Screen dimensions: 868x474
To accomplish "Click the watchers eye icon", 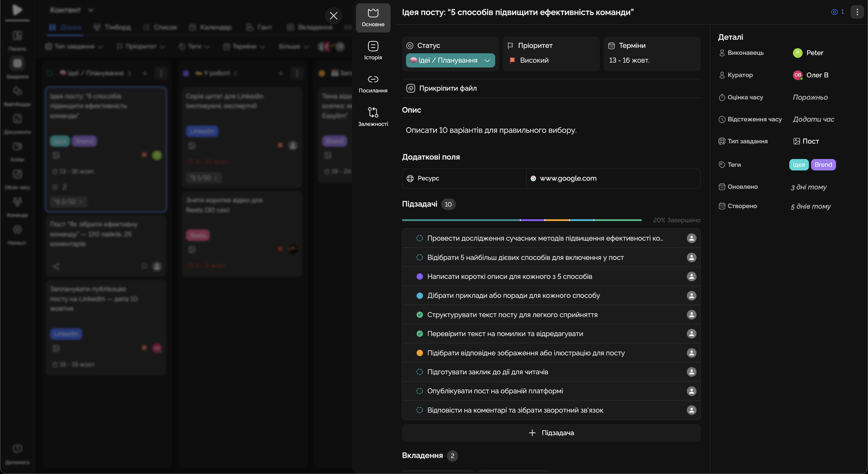I will coord(834,12).
